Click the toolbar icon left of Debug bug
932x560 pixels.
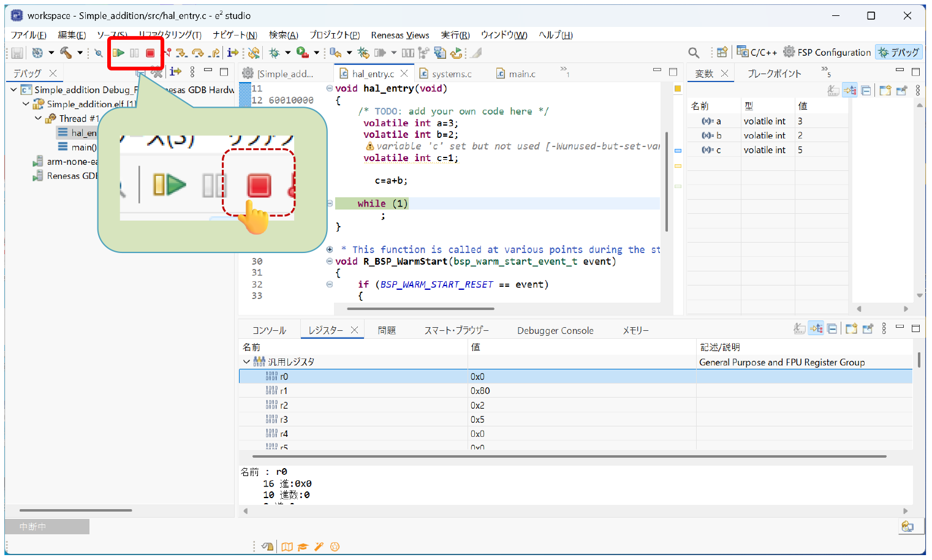point(254,53)
